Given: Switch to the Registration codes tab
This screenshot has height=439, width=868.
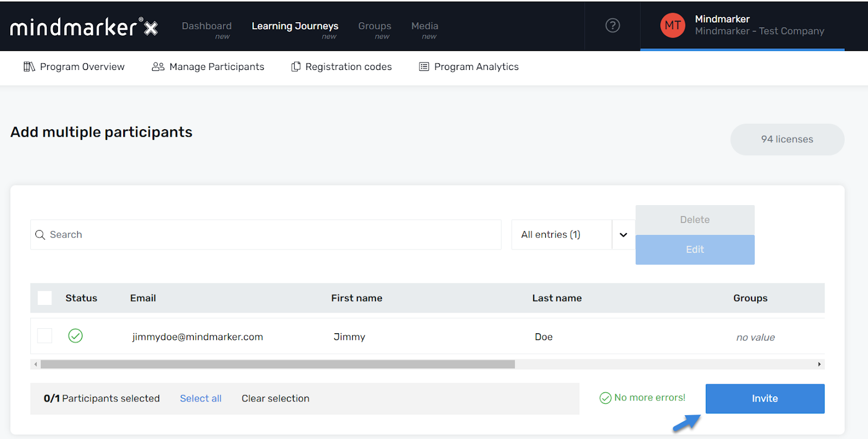Looking at the screenshot, I should tap(342, 67).
